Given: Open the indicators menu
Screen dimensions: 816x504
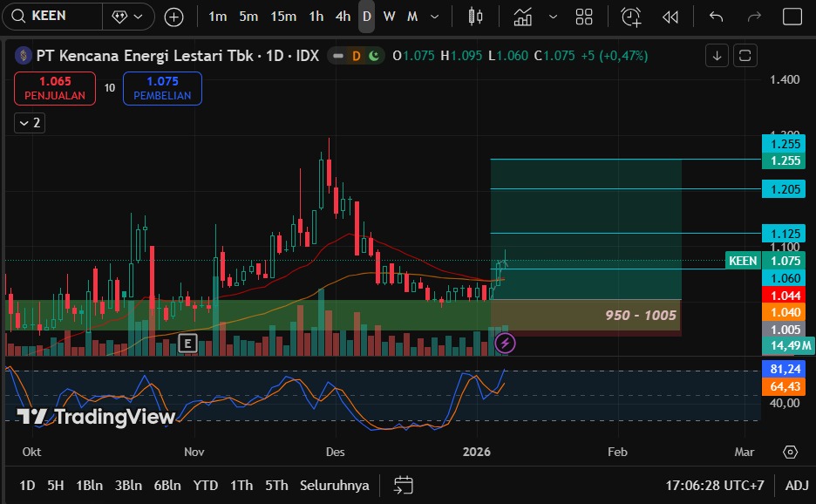Looking at the screenshot, I should pos(523,17).
